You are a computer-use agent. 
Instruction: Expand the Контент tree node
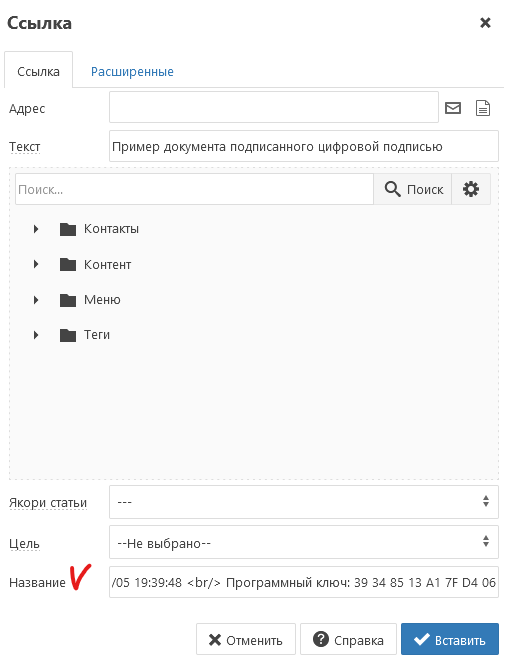tap(36, 265)
